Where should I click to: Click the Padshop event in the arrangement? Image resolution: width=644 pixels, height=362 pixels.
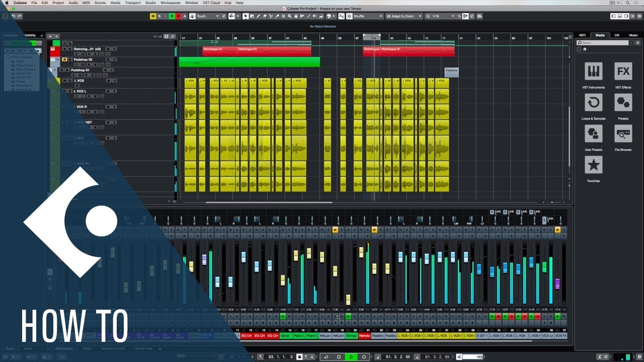click(x=451, y=72)
